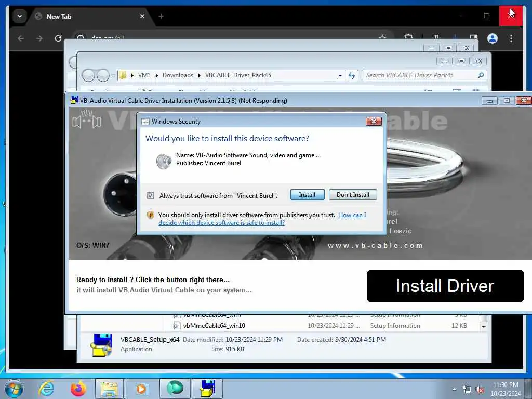Click scroll down arrow in file list
This screenshot has width=532, height=399.
pos(484,326)
